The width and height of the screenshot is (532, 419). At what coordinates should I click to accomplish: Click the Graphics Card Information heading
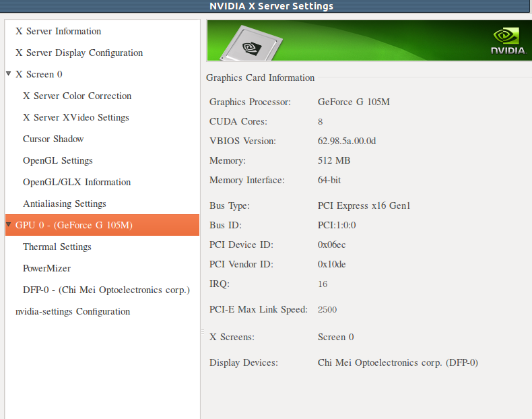(x=260, y=77)
